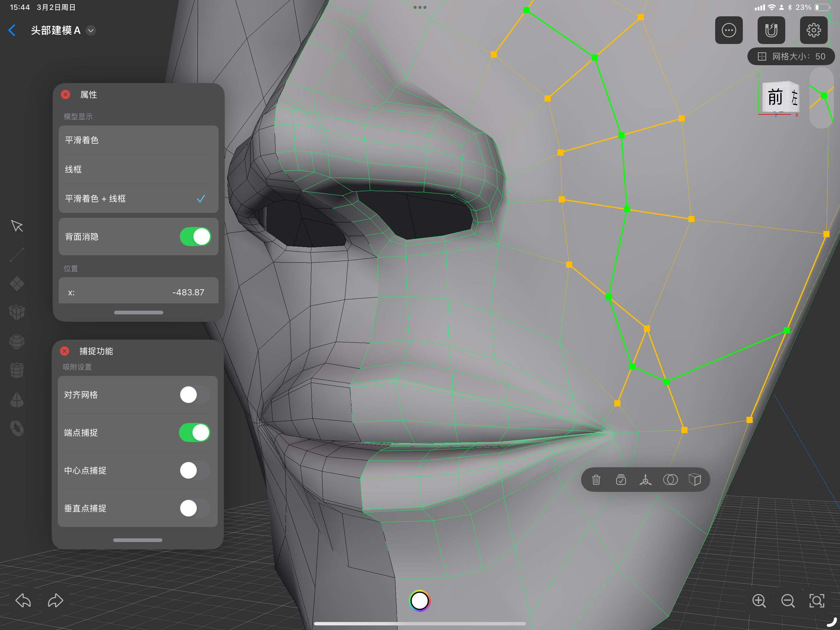Select the arrow selection tool
This screenshot has height=630, width=840.
pos(17,226)
